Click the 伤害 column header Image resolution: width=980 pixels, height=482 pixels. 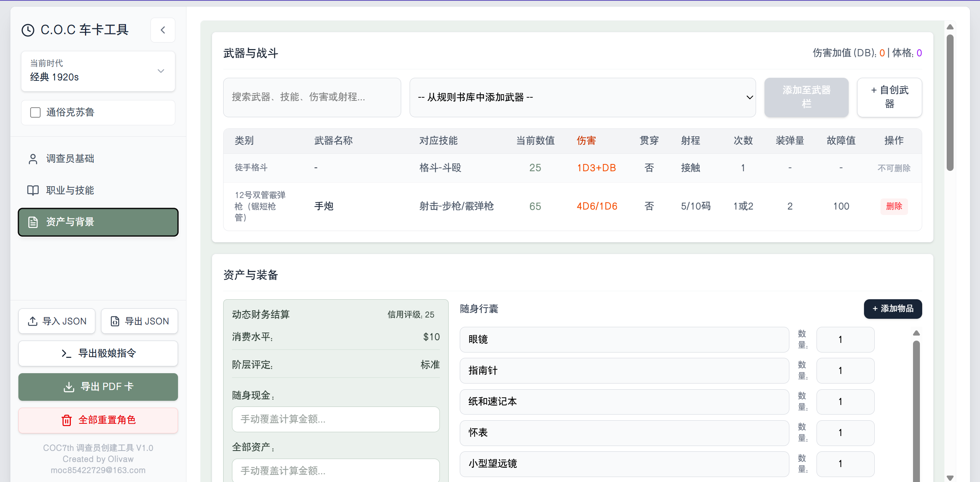(586, 141)
